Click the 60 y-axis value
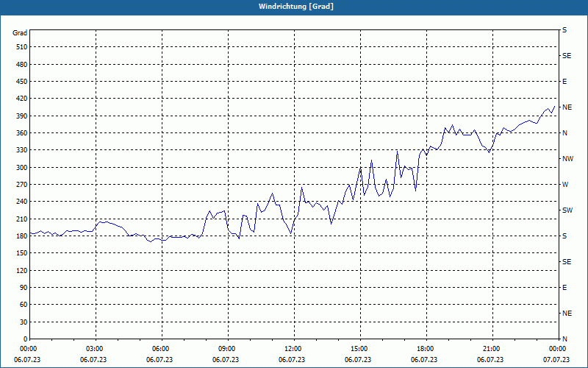 coord(24,305)
